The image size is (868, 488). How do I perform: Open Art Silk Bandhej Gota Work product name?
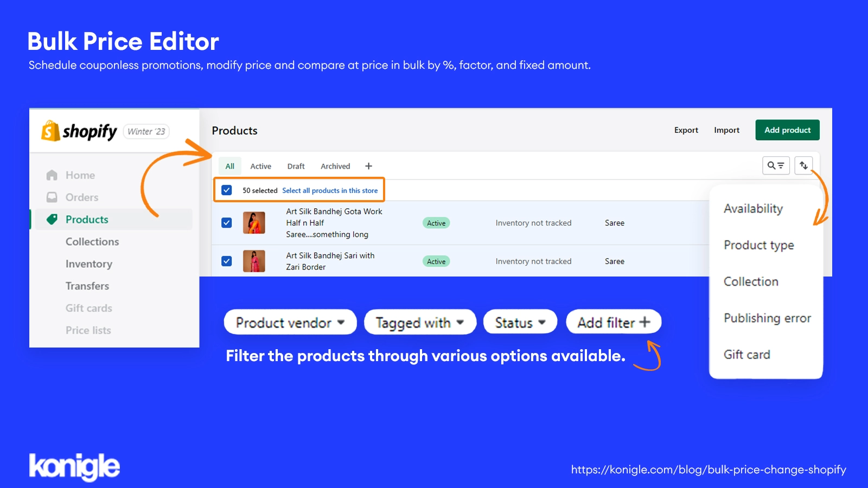(334, 223)
